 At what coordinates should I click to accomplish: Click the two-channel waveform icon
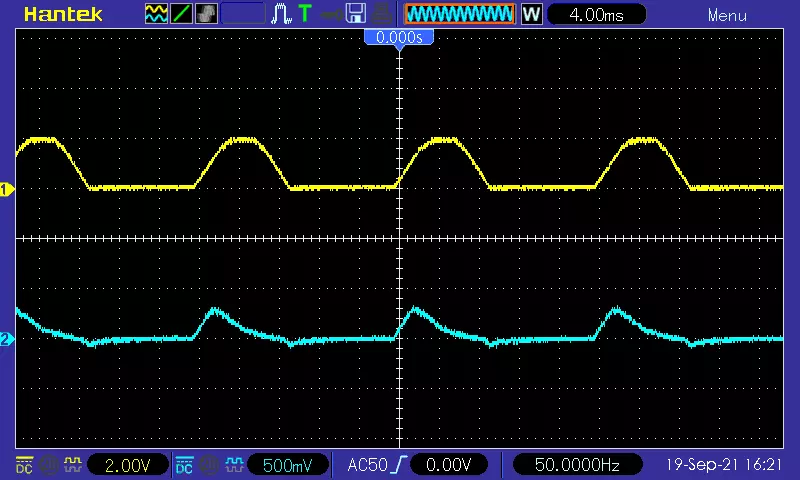(x=156, y=14)
